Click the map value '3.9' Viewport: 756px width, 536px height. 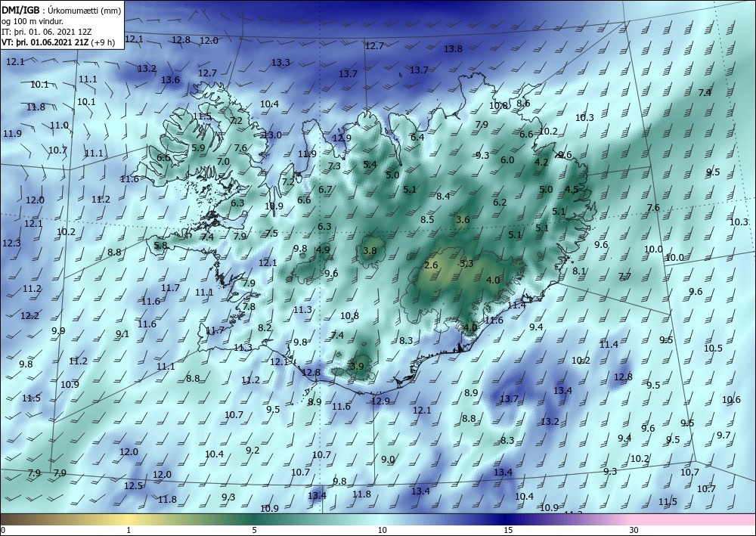tap(357, 366)
